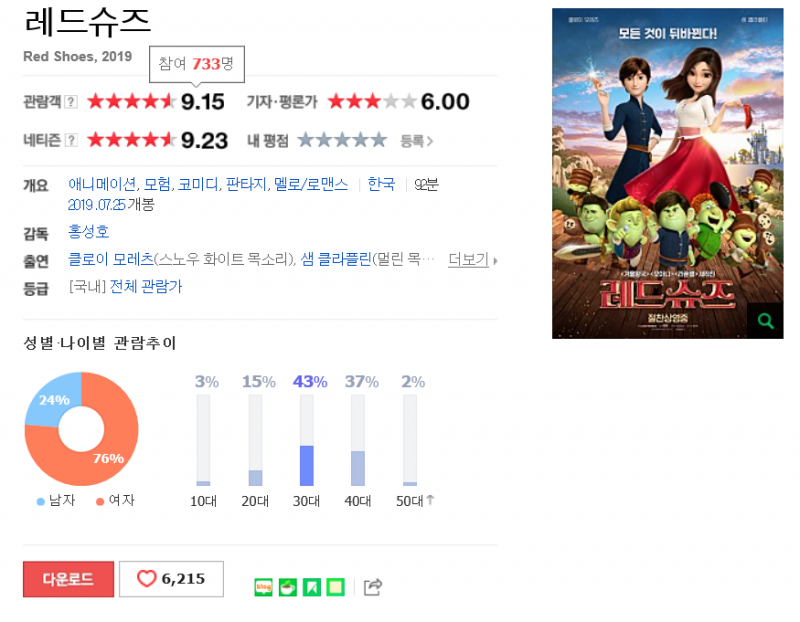Open actor 클로이 모레츠's page

coord(111,260)
